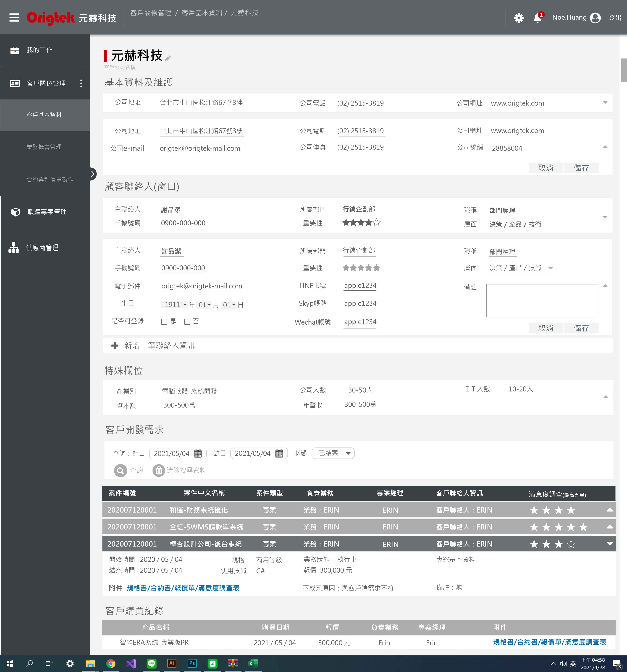Viewport: 627px width, 672px height.
Task: Set importance stars in contact edit form
Action: click(361, 268)
